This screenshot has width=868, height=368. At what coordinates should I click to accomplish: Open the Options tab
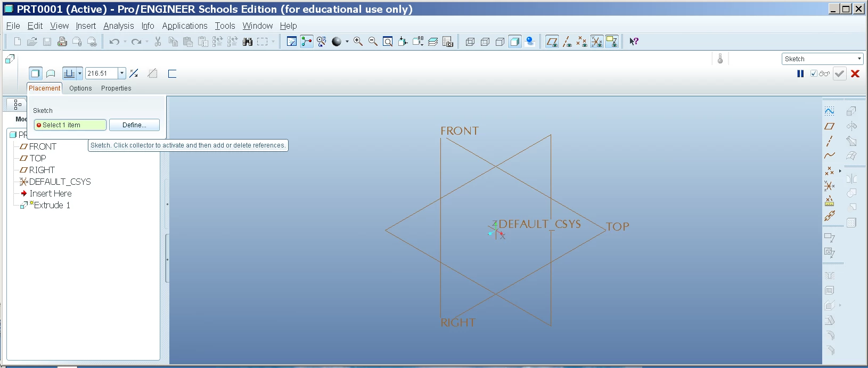pyautogui.click(x=80, y=88)
